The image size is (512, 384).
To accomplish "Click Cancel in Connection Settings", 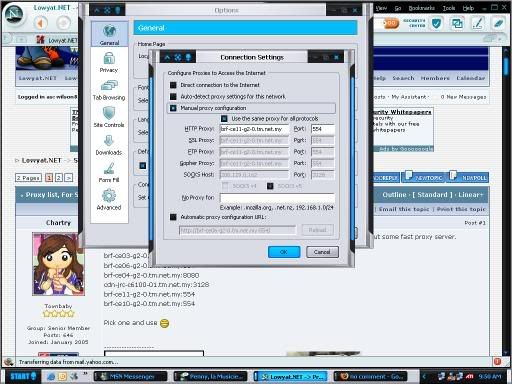I will (x=322, y=252).
